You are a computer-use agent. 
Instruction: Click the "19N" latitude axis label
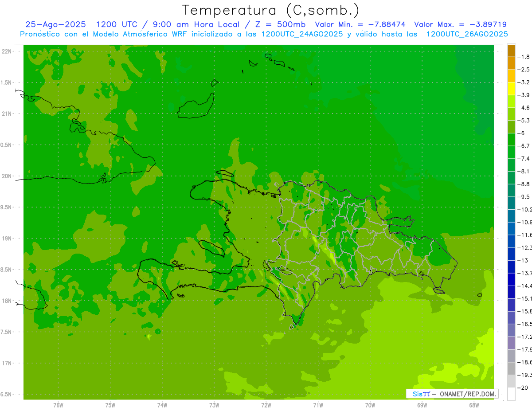pyautogui.click(x=6, y=239)
